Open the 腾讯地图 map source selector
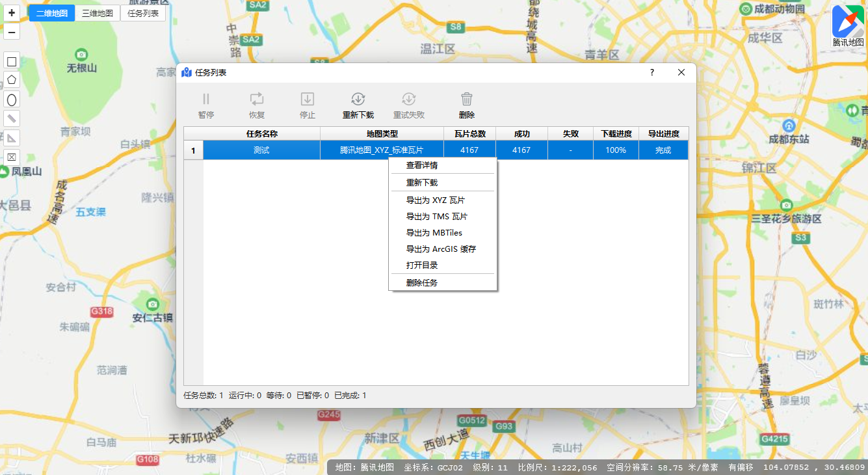 coord(848,26)
